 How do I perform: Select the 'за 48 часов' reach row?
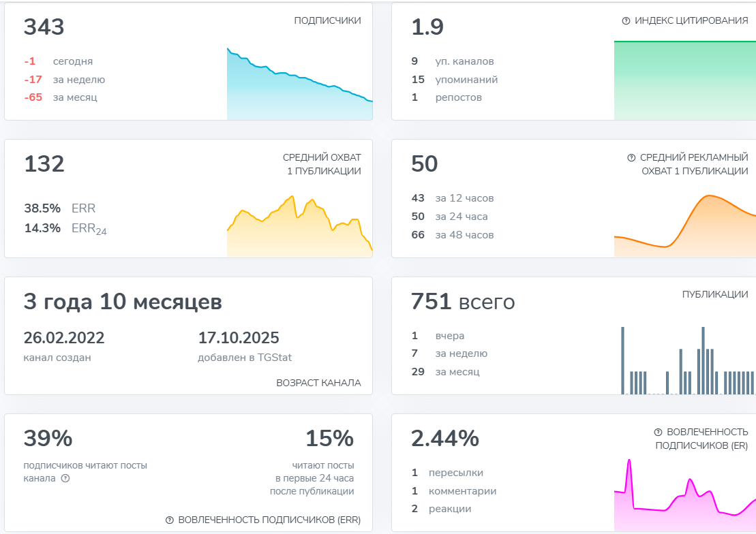452,235
